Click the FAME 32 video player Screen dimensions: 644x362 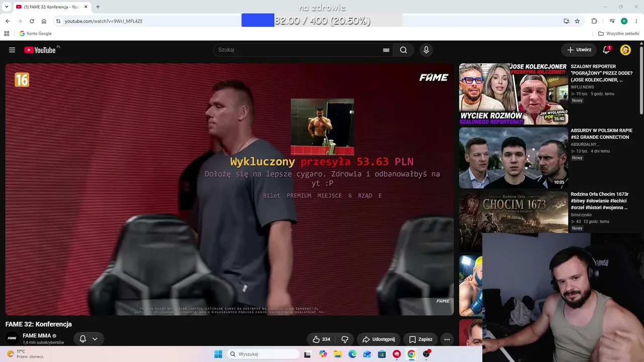(x=229, y=189)
